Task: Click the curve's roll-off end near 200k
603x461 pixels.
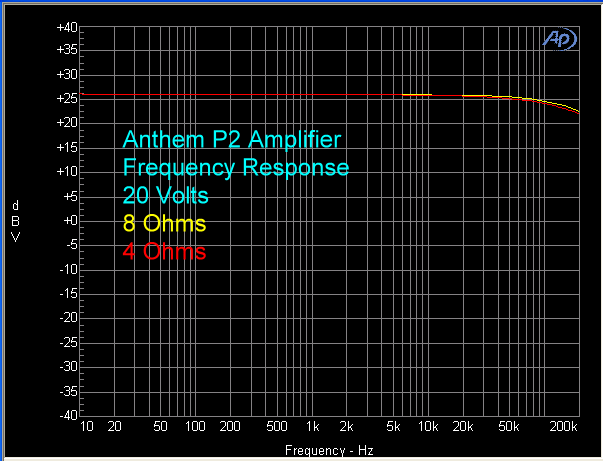Action: [576, 111]
